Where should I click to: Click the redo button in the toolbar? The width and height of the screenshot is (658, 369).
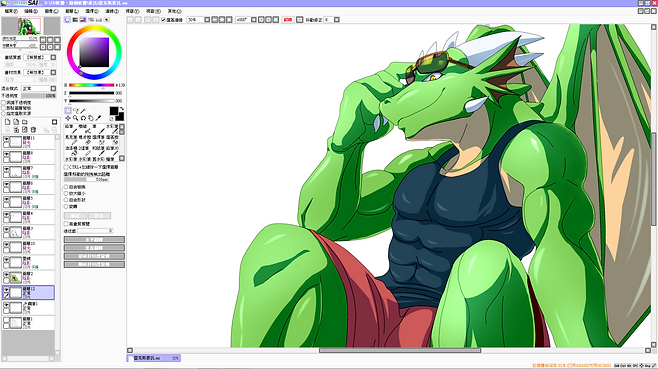[x=138, y=20]
